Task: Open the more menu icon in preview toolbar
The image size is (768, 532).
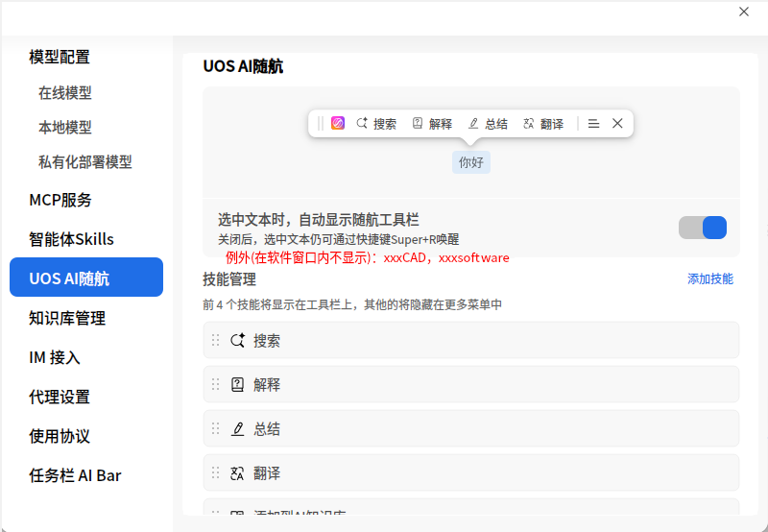Action: 593,124
